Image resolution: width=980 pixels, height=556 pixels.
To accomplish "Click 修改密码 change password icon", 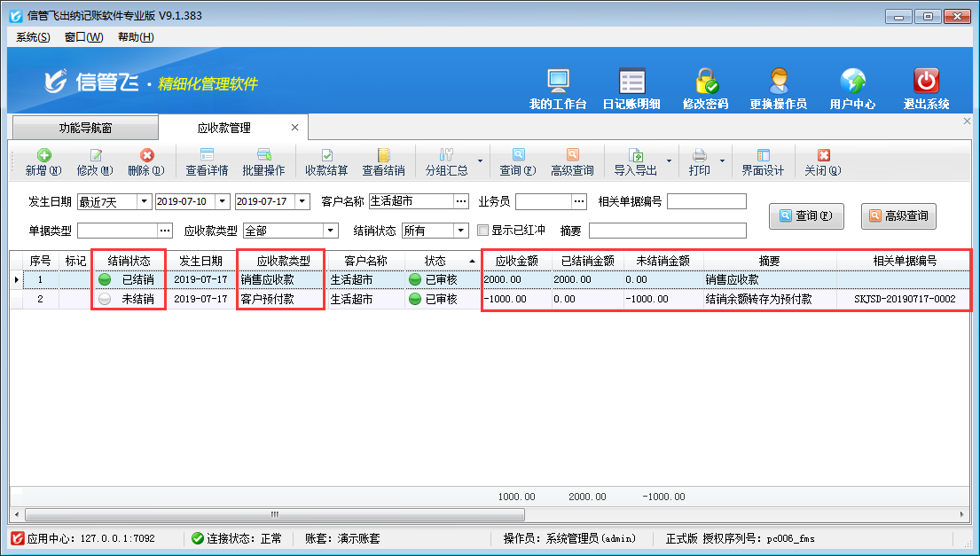I will tap(705, 89).
